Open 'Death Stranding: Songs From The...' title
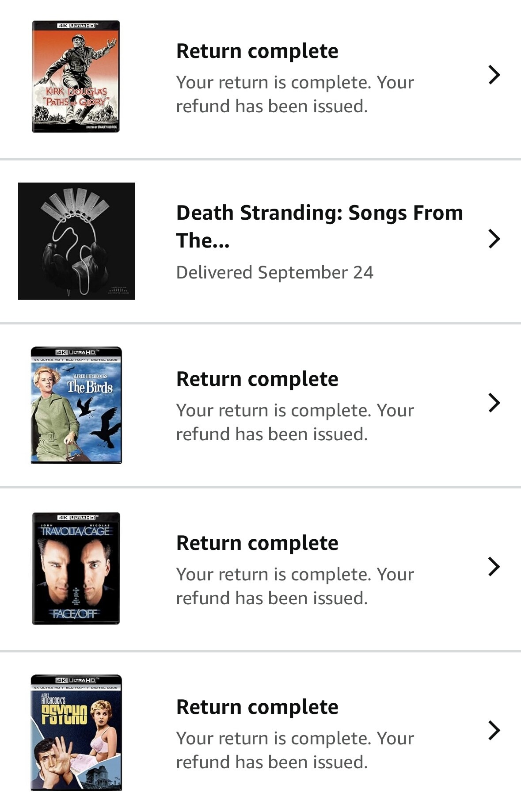The width and height of the screenshot is (521, 812). point(319,226)
